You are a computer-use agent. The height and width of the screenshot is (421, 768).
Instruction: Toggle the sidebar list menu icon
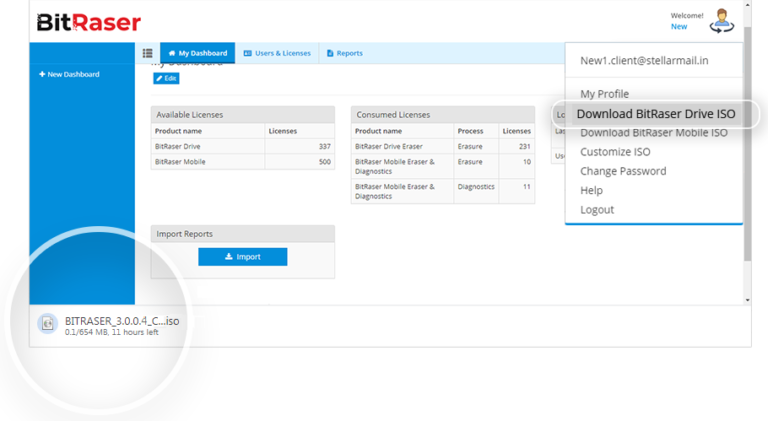(147, 53)
